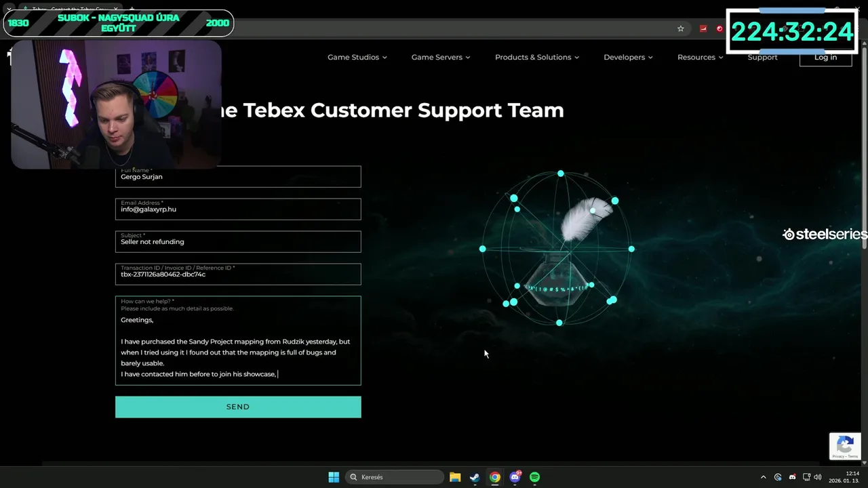Click the page vertical scrollbar
The height and width of the screenshot is (488, 868).
coord(864,149)
